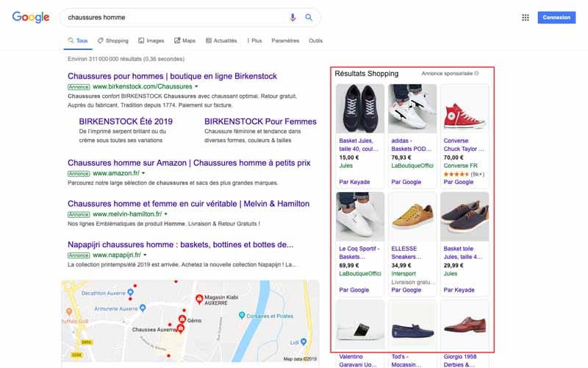Click red Converse Chuck Taylor image
The width and height of the screenshot is (588, 368).
tap(465, 108)
